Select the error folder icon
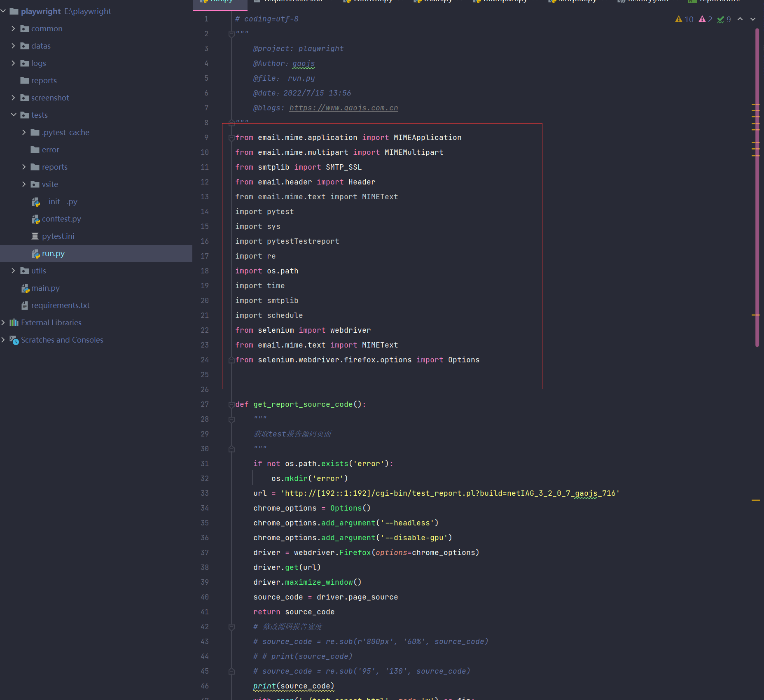The height and width of the screenshot is (700, 764). pyautogui.click(x=35, y=149)
